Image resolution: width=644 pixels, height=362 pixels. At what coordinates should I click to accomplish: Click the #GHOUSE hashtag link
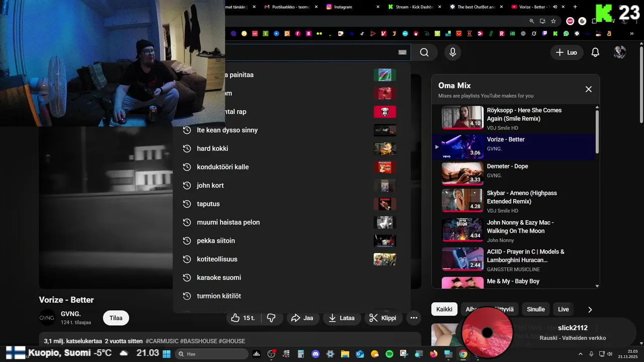pos(232,341)
